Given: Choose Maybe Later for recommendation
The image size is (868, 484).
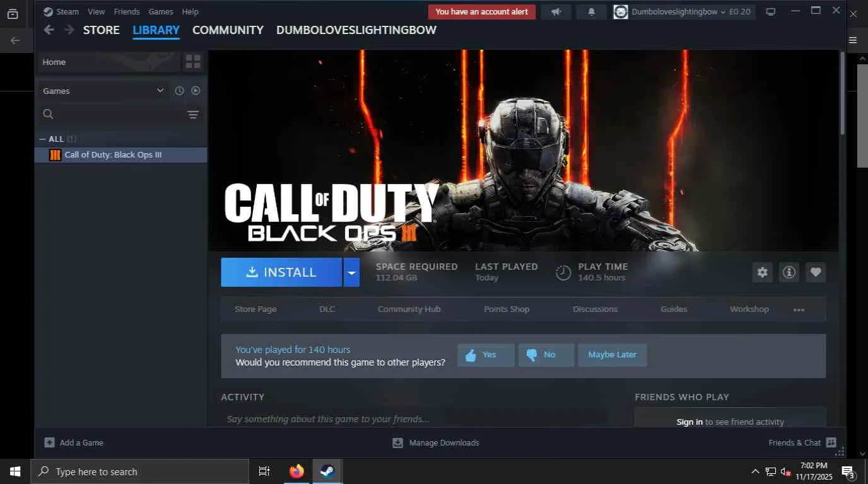Looking at the screenshot, I should click(x=613, y=355).
